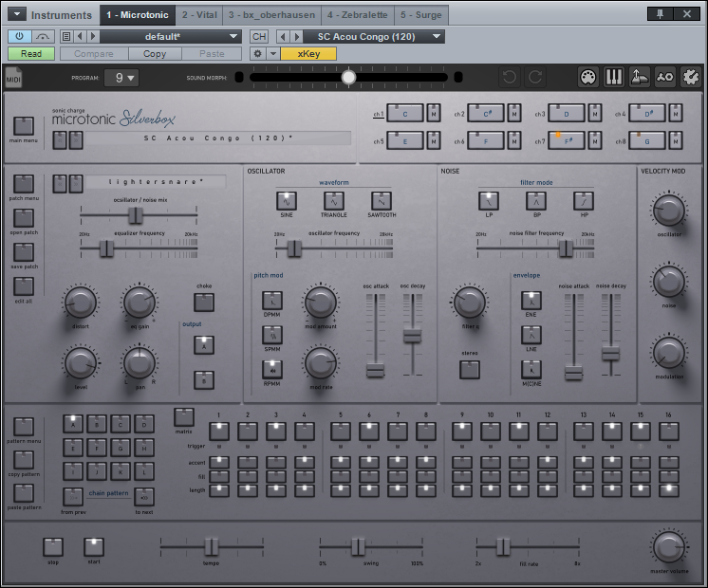The image size is (708, 588).
Task: Open the main menu button
Action: coord(24,126)
